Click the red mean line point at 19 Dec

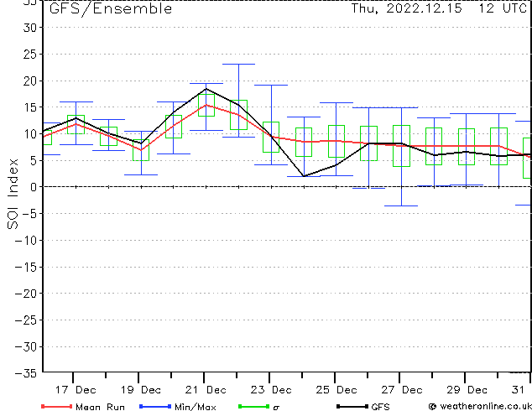(x=141, y=149)
